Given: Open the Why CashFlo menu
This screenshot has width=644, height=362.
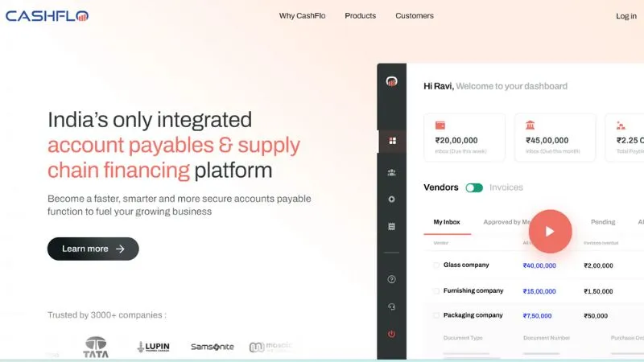Looking at the screenshot, I should tap(303, 15).
